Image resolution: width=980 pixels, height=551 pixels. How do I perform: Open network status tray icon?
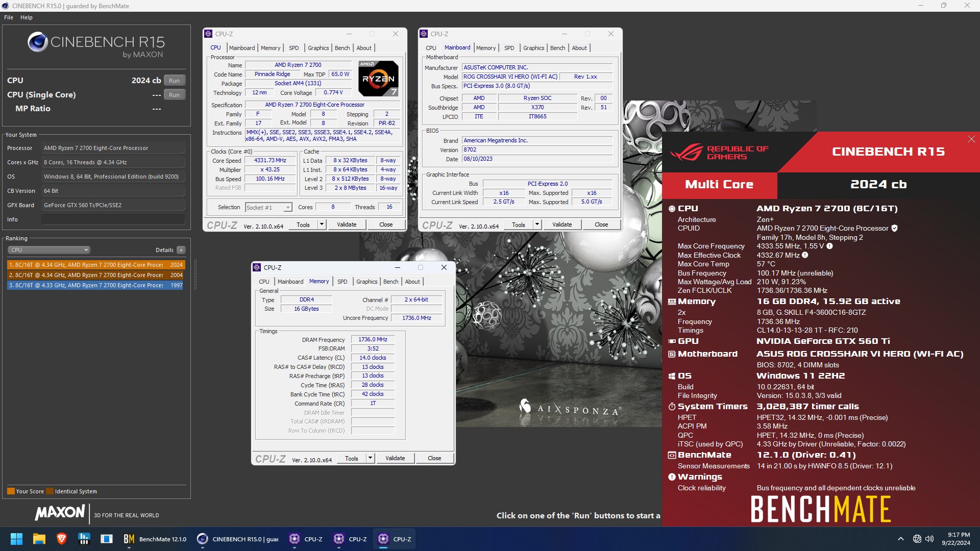coord(917,539)
